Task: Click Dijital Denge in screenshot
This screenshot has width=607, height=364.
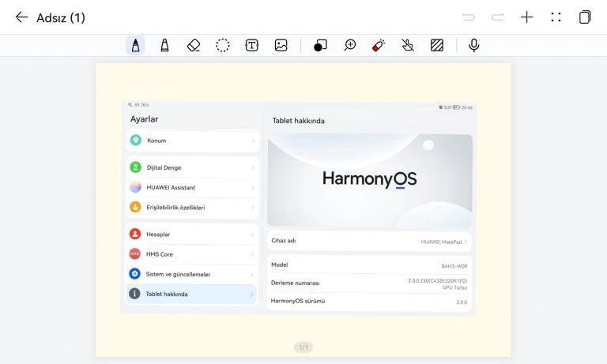Action: click(x=192, y=167)
